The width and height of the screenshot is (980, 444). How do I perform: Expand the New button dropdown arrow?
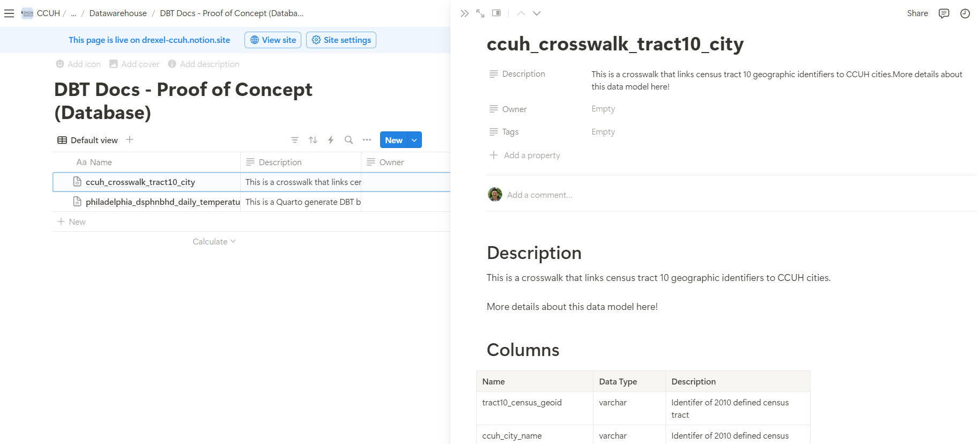(x=414, y=140)
